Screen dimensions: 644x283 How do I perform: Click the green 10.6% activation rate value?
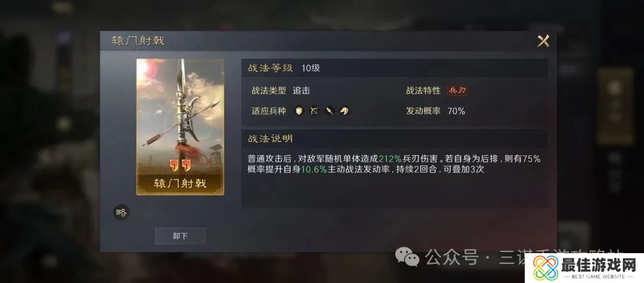tap(314, 170)
